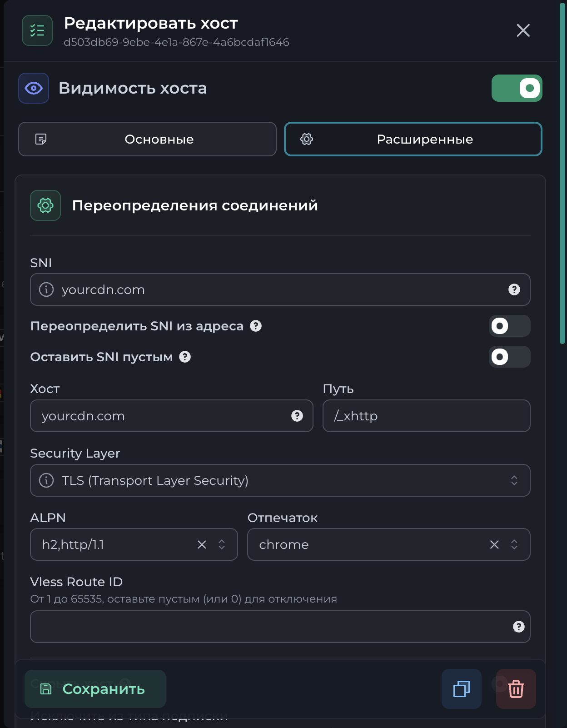Click the Сохранить button
Viewport: 567px width, 728px height.
point(95,689)
